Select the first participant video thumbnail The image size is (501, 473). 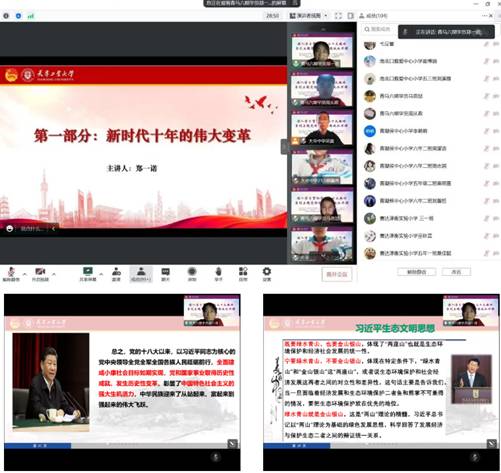322,51
